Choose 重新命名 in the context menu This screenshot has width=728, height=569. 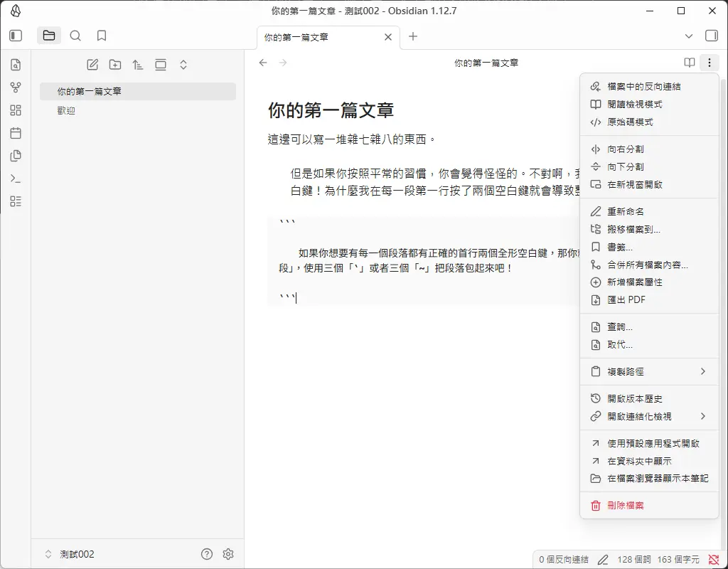(626, 211)
